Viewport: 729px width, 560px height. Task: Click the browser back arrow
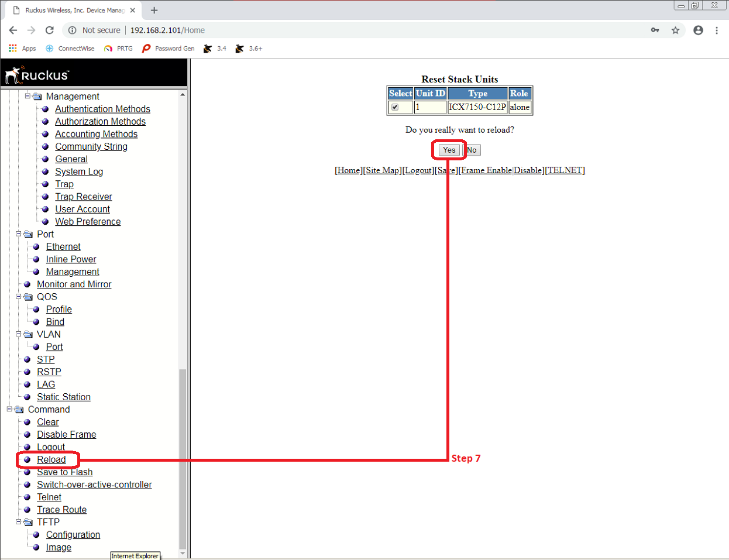click(x=13, y=30)
